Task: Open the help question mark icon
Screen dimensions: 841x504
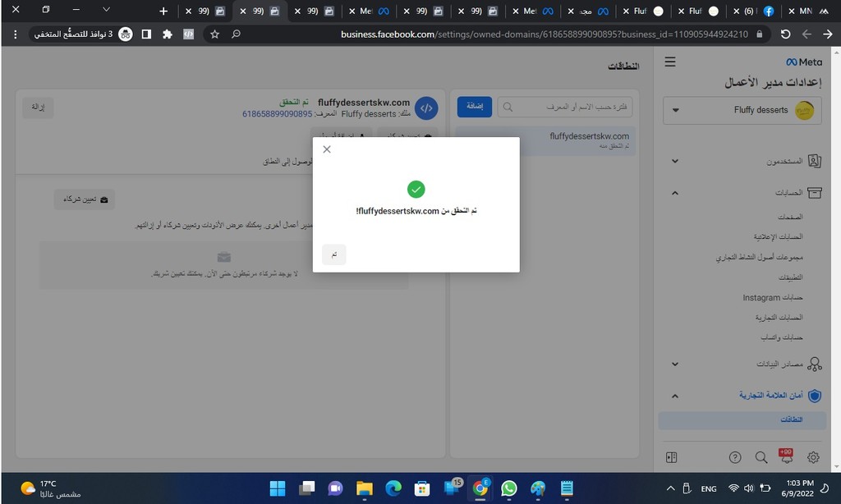Action: (735, 457)
